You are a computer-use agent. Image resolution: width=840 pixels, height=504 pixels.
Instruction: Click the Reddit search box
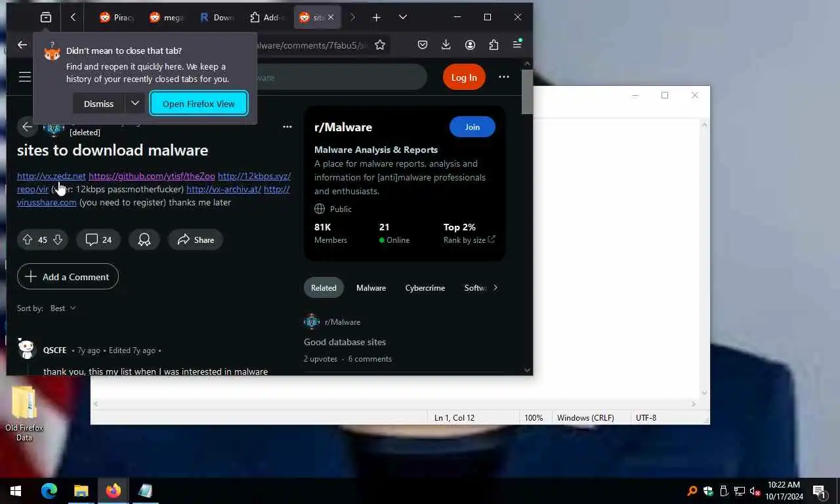click(341, 77)
